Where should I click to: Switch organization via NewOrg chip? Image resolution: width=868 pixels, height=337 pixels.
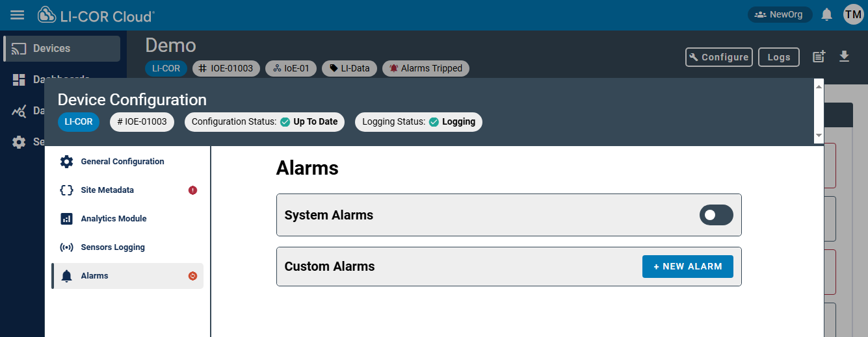tap(780, 14)
